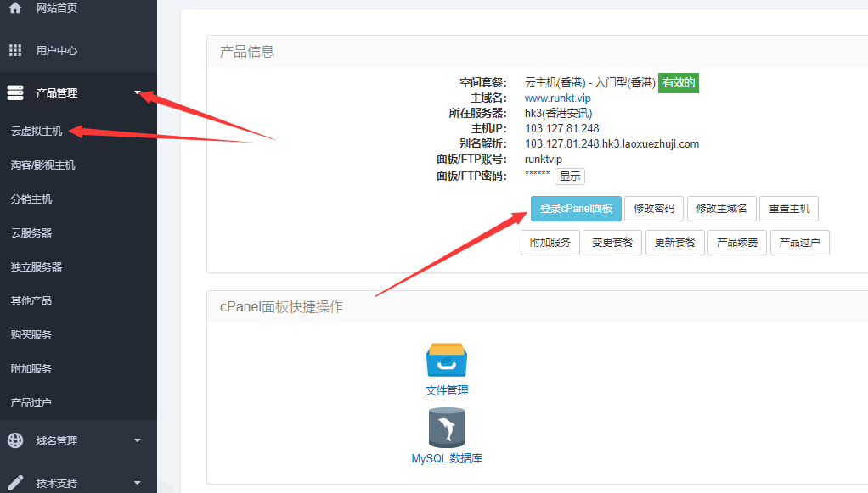868x493 pixels.
Task: Select server text hk3(香港安讯)
Action: point(559,114)
